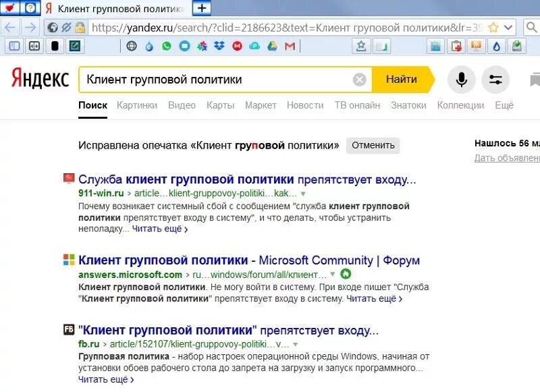Open the WhatsApp bookmark

click(167, 46)
